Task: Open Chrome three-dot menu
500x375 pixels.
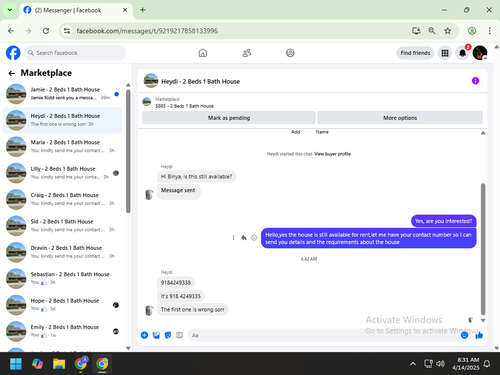Action: coord(489,31)
